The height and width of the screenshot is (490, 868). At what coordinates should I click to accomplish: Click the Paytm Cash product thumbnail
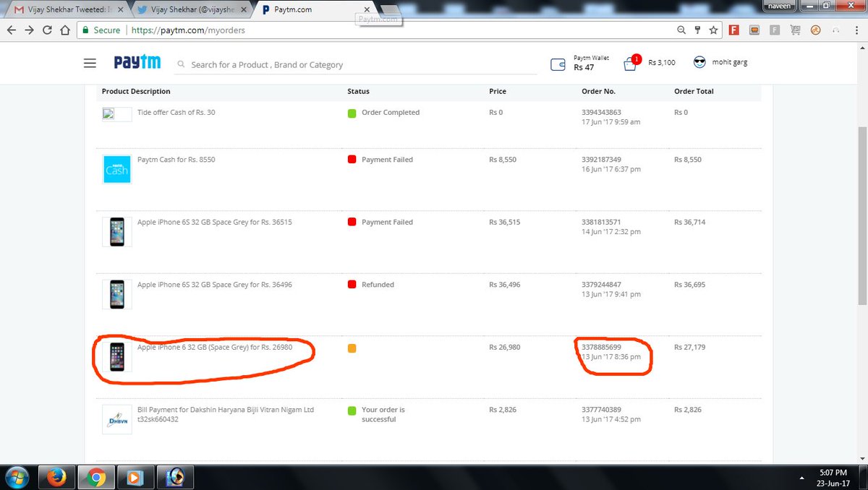coord(116,168)
